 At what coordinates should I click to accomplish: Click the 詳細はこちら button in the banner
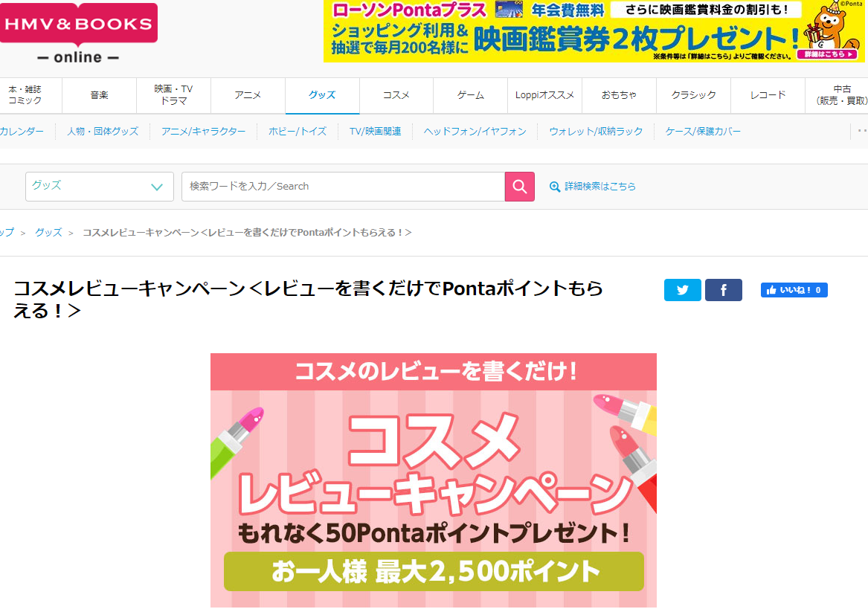828,54
